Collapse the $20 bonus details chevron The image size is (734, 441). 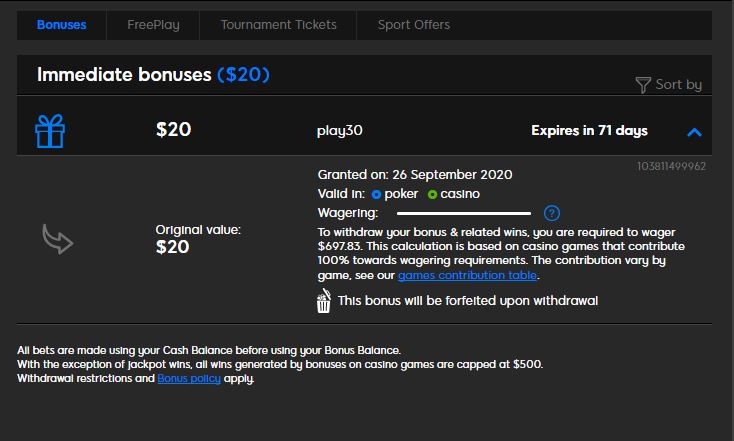694,132
